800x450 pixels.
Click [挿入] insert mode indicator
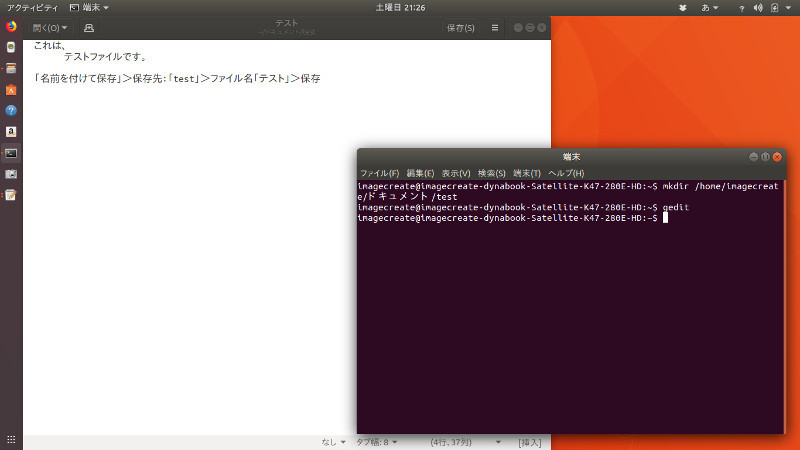(x=530, y=442)
